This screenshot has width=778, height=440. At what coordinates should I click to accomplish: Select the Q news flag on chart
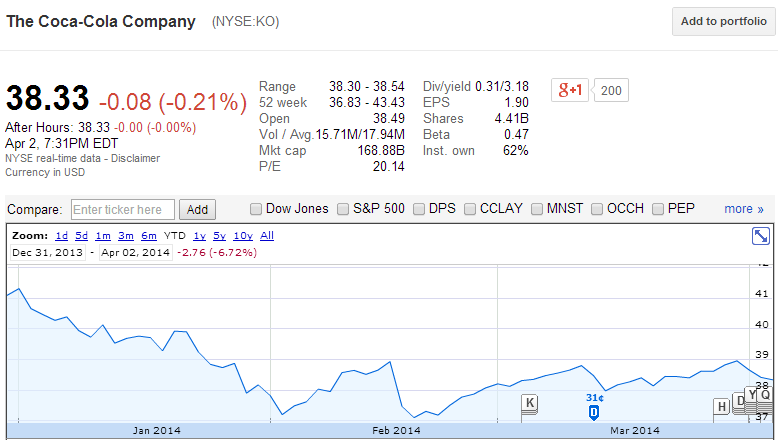766,395
